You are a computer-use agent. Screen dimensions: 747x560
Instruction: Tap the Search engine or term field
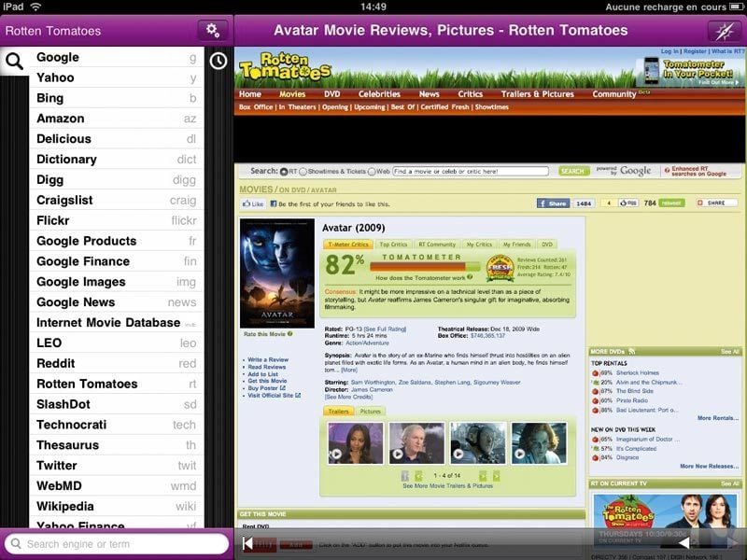[x=117, y=543]
